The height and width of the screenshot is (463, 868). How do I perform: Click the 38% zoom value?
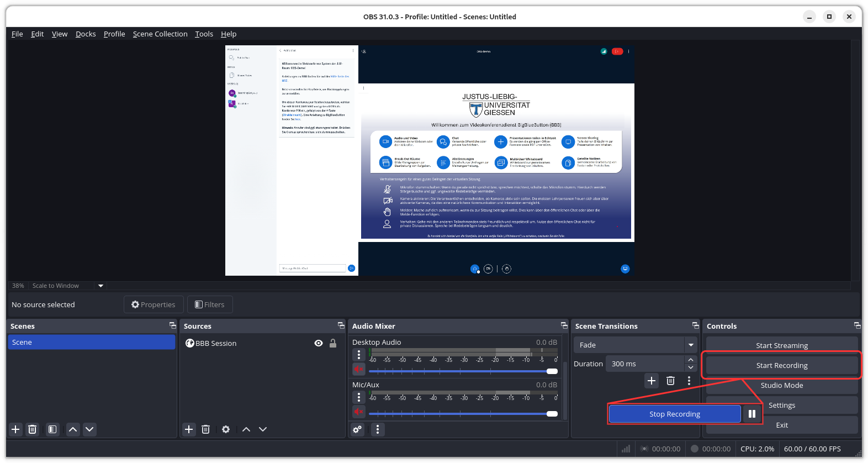(x=18, y=286)
